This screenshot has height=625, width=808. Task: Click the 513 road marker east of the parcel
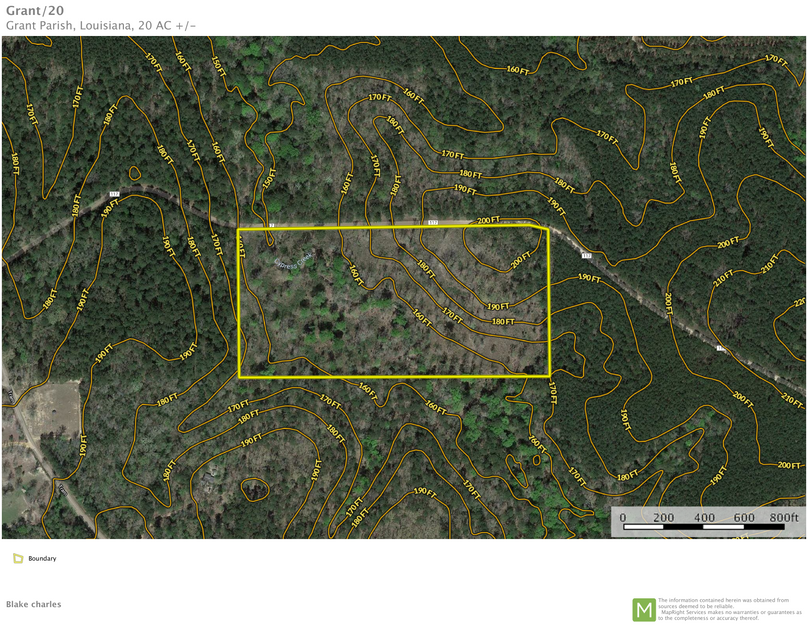click(x=586, y=256)
